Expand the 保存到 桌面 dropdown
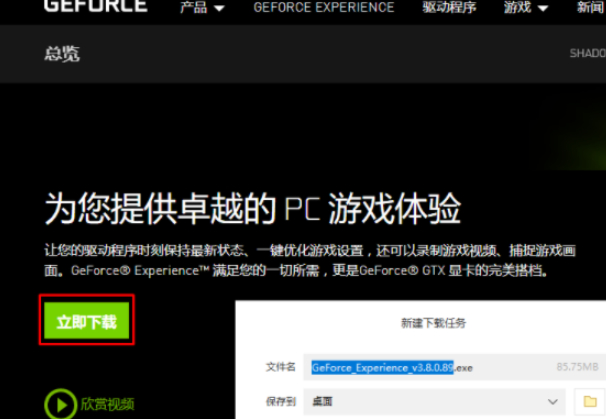Viewport: 606px width, 419px height. coord(434,402)
